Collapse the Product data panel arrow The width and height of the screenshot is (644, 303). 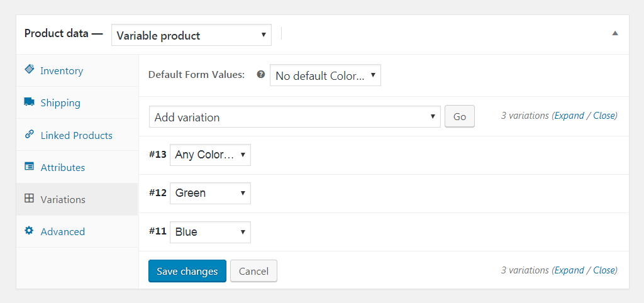[615, 33]
